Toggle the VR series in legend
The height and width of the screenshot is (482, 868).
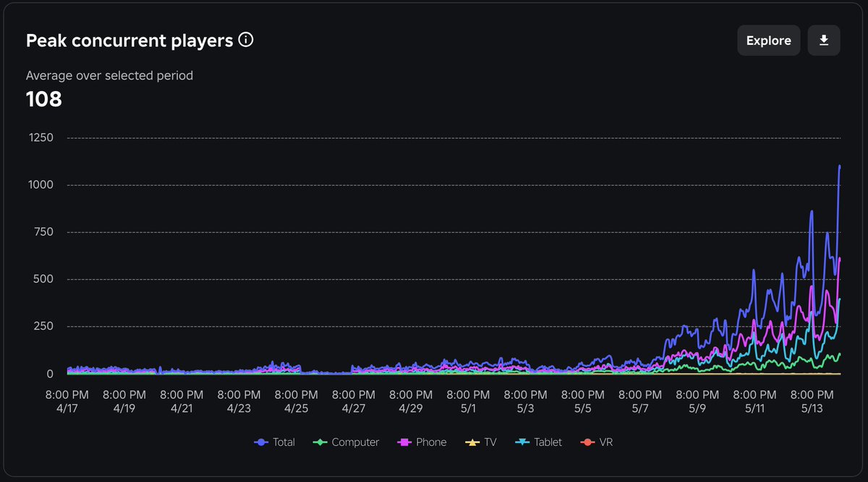coord(597,442)
